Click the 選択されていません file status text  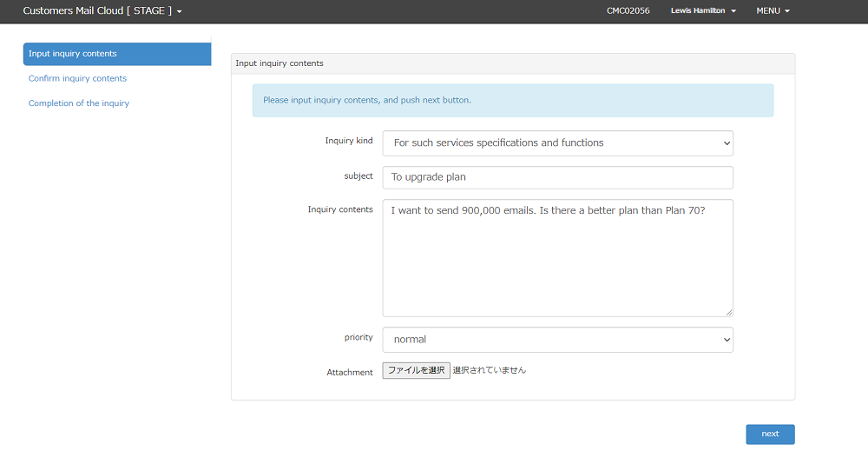(490, 370)
